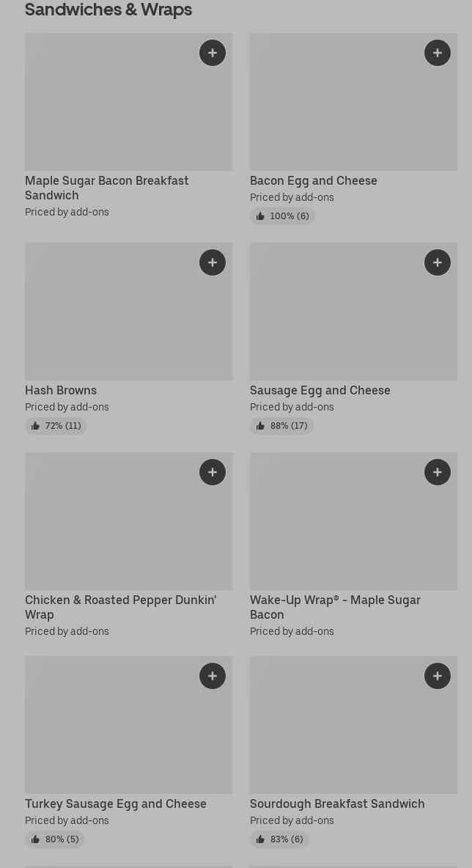The width and height of the screenshot is (472, 868).
Task: Add Turkey Sausage Egg and Cheese item
Action: (x=213, y=676)
